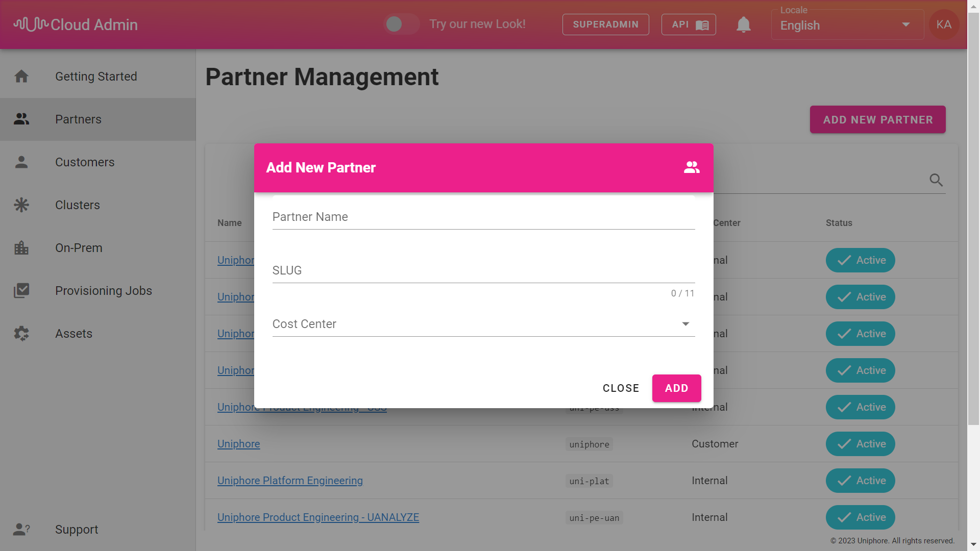Click ADD NEW PARTNER button
This screenshot has width=980, height=551.
[x=877, y=119]
